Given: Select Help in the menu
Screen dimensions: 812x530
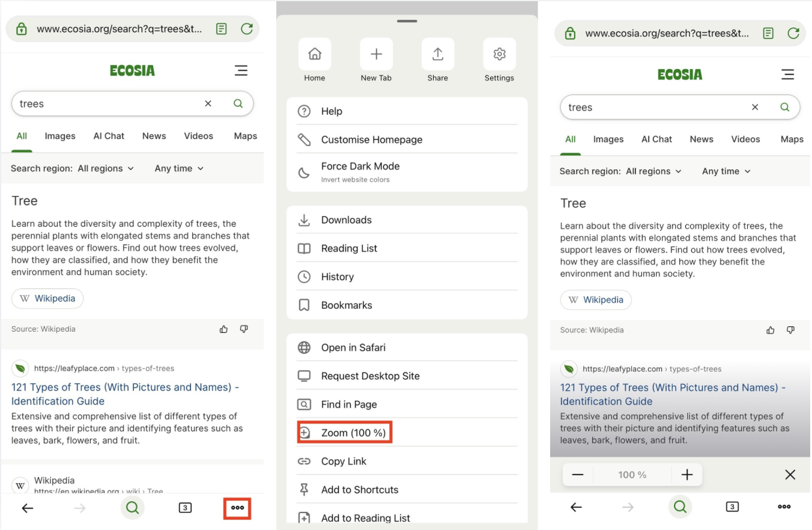Looking at the screenshot, I should (407, 111).
